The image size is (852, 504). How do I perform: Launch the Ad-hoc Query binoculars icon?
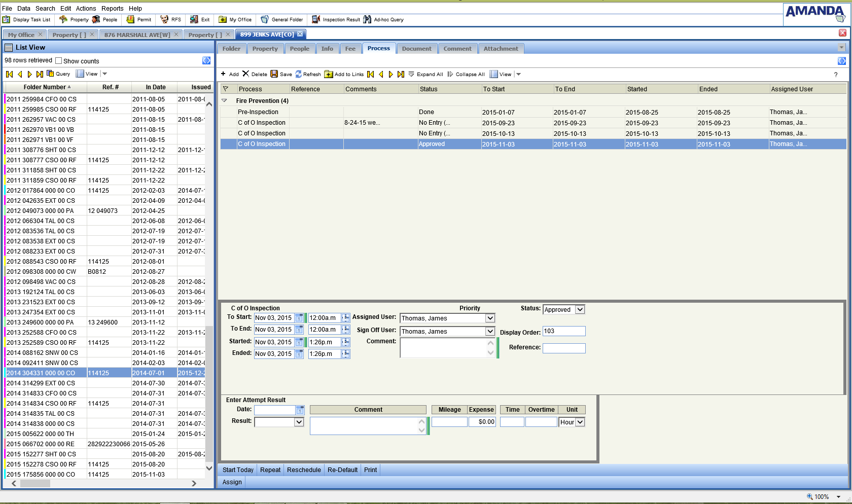pos(367,20)
